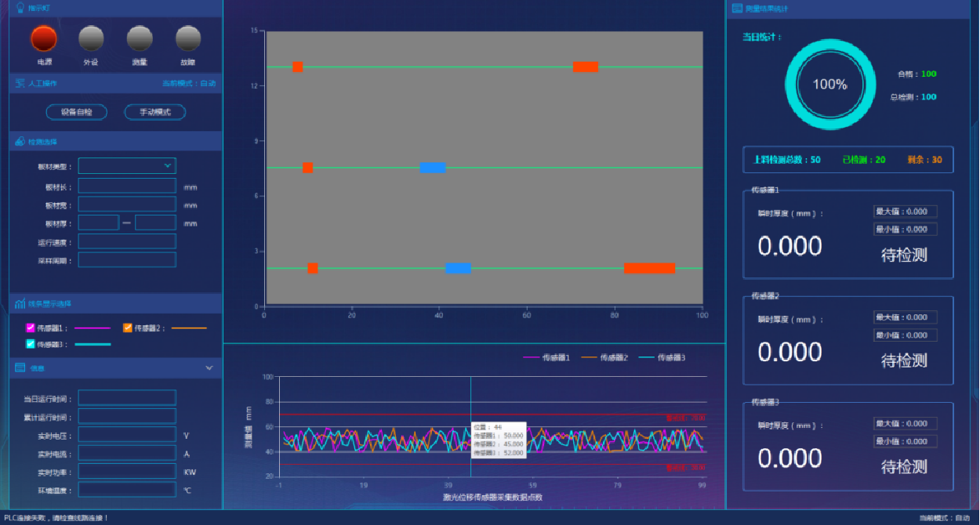Screen dimensions: 980x525
Task: Toggle the 传感器2 orange checkbox
Action: point(128,328)
